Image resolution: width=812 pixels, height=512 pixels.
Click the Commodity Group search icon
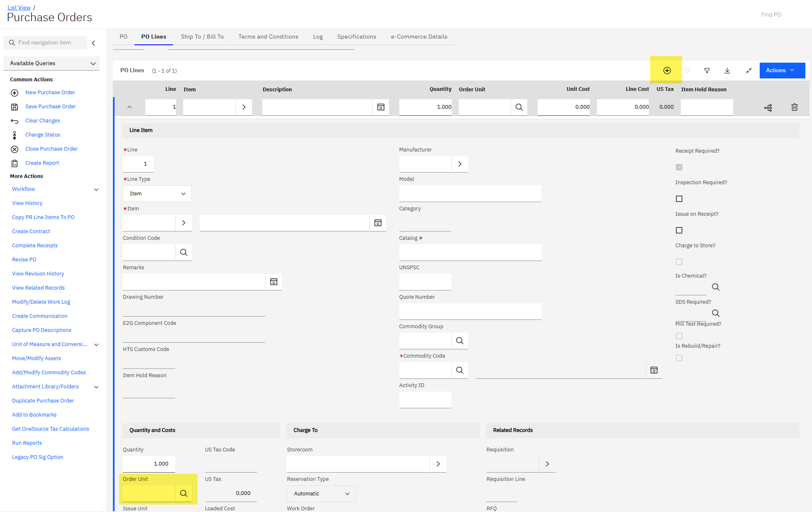(460, 341)
